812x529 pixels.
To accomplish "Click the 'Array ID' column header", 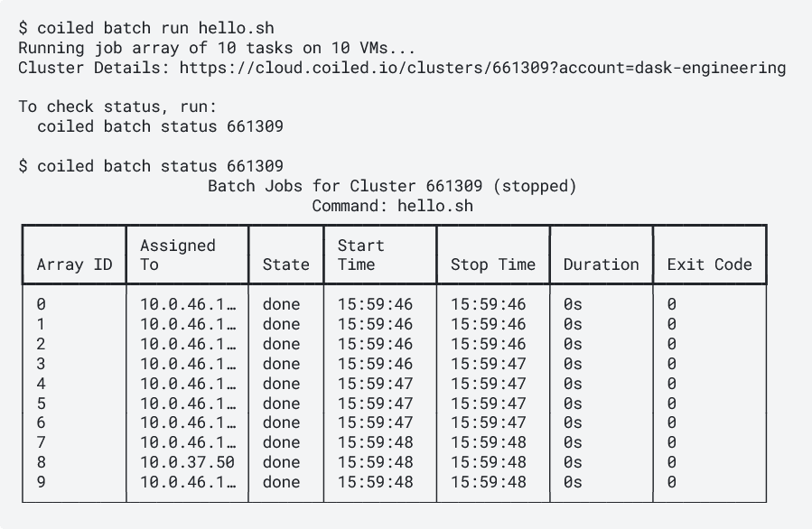I will [74, 264].
